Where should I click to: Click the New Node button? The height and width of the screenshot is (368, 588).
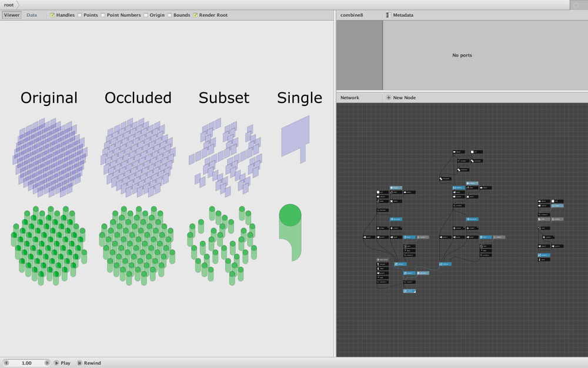(401, 98)
